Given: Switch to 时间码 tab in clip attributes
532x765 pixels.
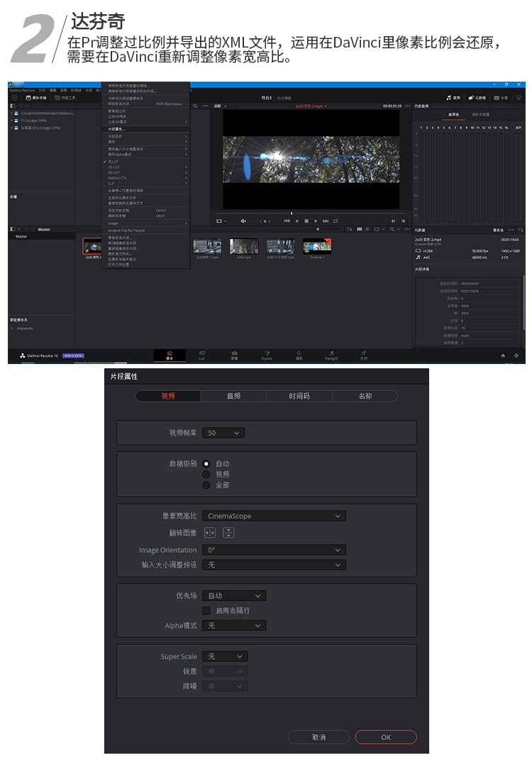Looking at the screenshot, I should (x=299, y=396).
